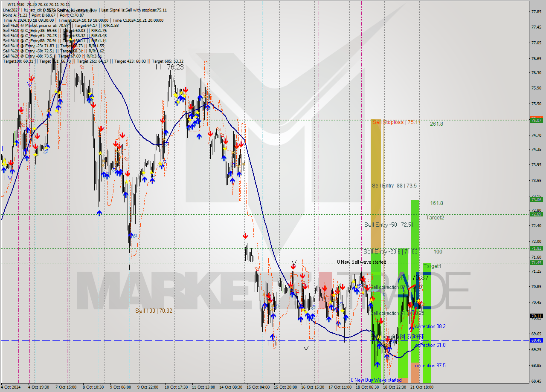546x392 pixels.
Task: Click the '15 Oct 20:00' time label
Action: (x=285, y=387)
